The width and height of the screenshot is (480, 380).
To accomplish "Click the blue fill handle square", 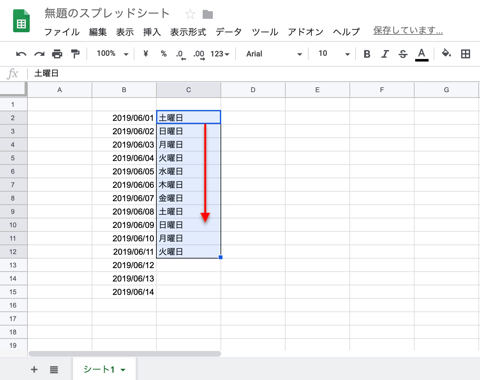I will tap(220, 257).
